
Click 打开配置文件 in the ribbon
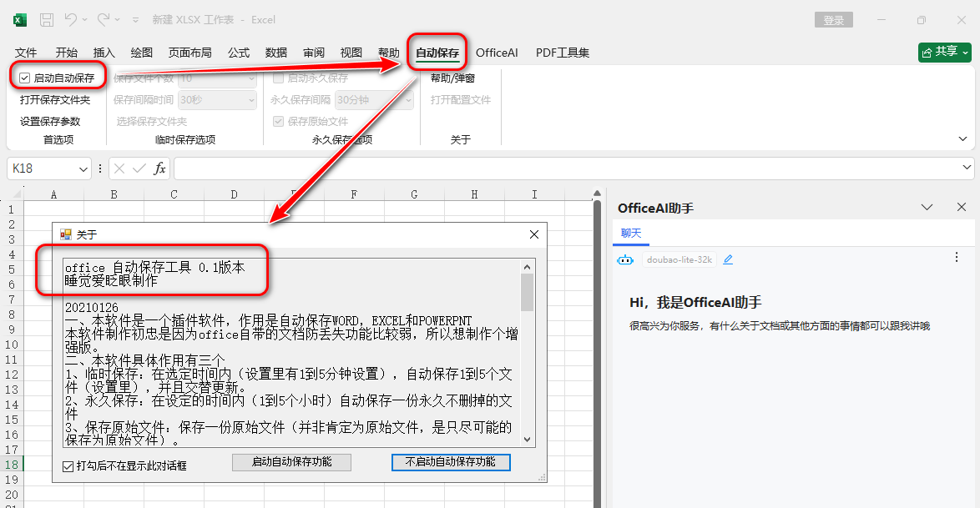(461, 99)
